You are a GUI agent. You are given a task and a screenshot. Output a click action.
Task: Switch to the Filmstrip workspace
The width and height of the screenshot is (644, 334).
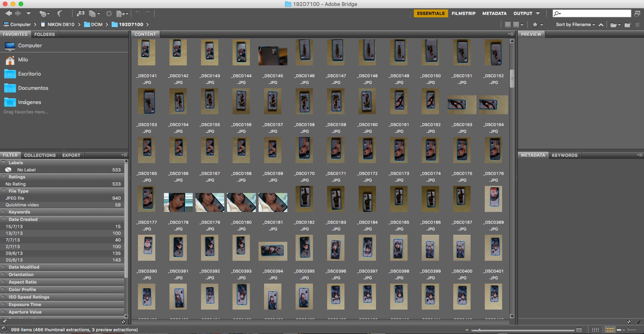(x=463, y=13)
